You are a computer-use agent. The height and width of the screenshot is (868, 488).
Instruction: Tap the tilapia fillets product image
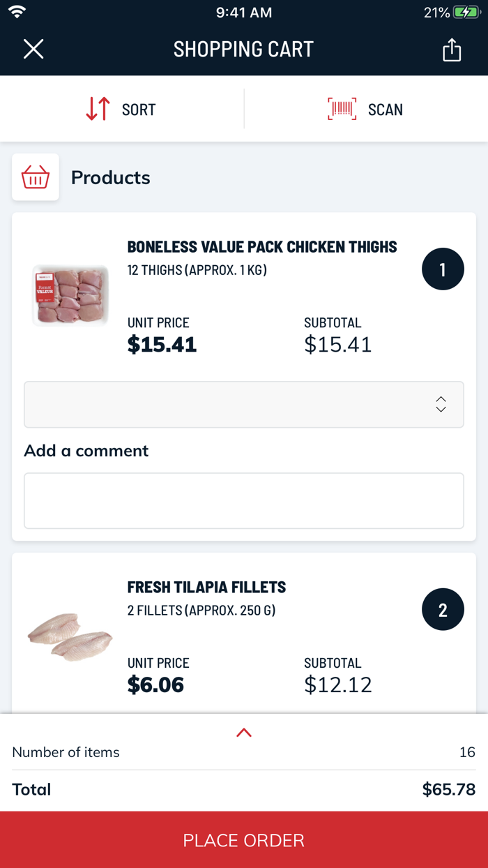coord(70,637)
